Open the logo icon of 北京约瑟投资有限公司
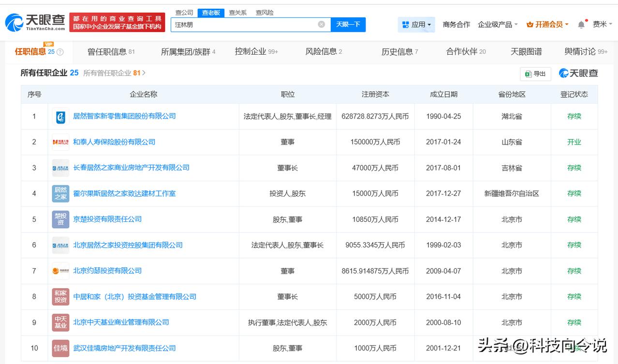Screen dimensions: 618x364 pos(60,271)
